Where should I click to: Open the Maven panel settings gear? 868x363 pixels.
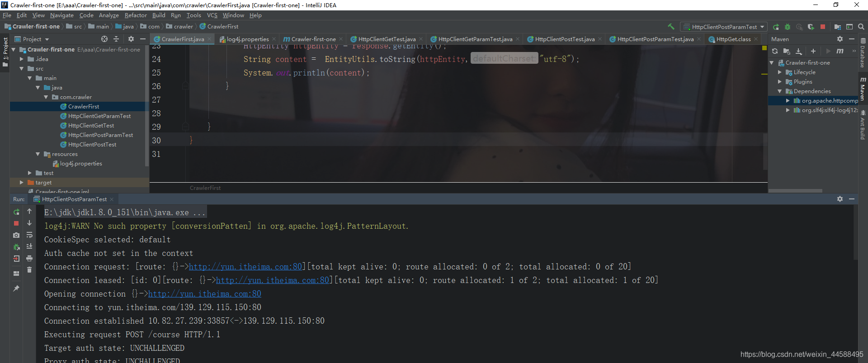(x=840, y=39)
